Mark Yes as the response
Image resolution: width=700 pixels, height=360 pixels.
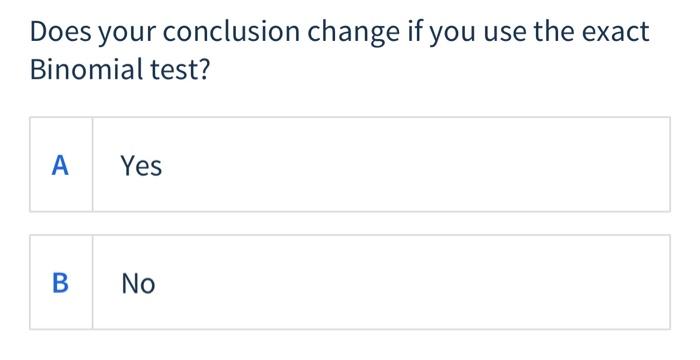(350, 164)
